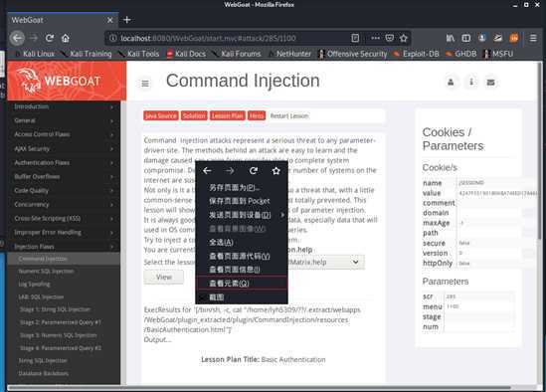Click bookmark star in context menu
546x392 pixels.
pos(276,171)
